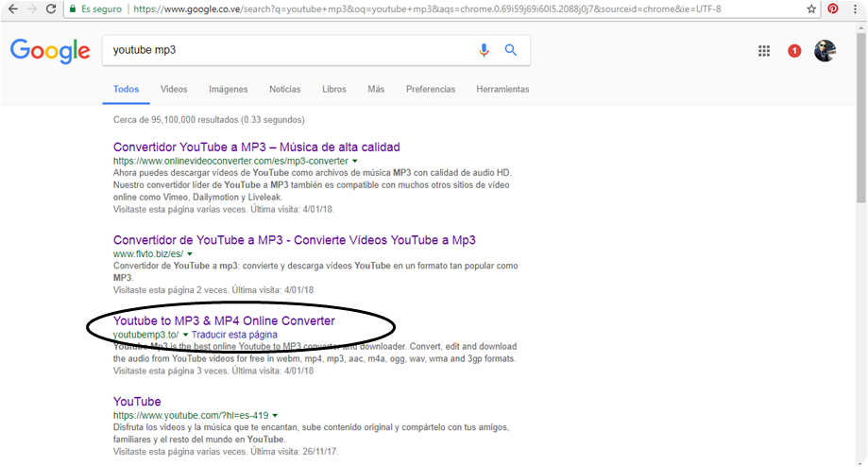Image resolution: width=868 pixels, height=467 pixels.
Task: Switch to the Videos tab
Action: 174,89
